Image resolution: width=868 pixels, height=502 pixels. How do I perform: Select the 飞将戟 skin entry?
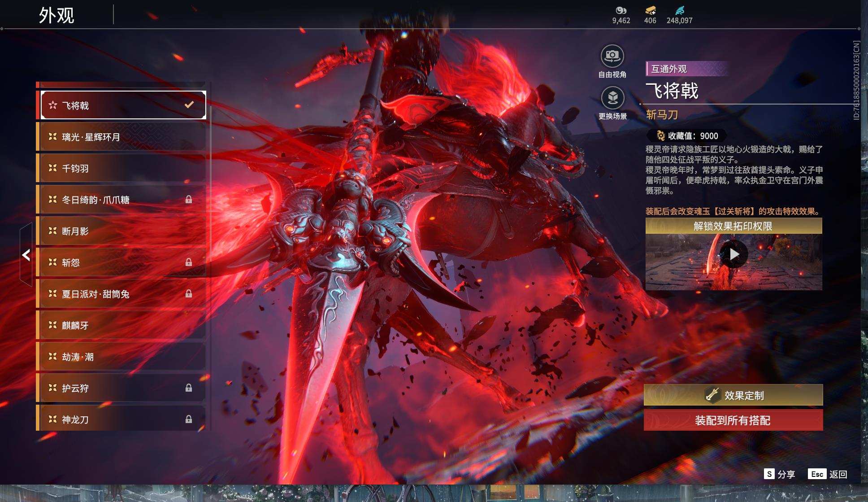click(x=123, y=105)
